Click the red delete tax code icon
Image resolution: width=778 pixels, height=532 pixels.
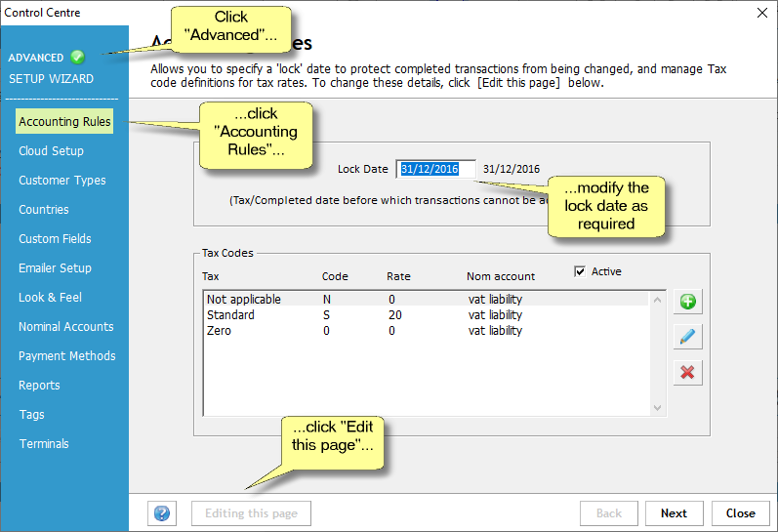point(687,372)
